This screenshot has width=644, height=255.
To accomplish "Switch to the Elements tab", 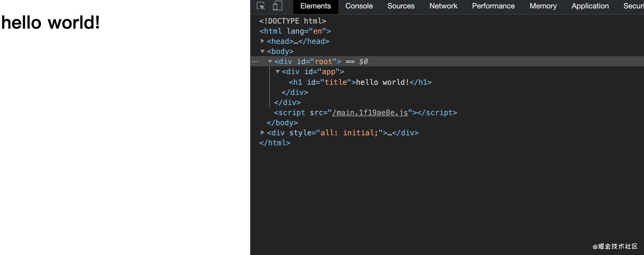I will [x=316, y=6].
